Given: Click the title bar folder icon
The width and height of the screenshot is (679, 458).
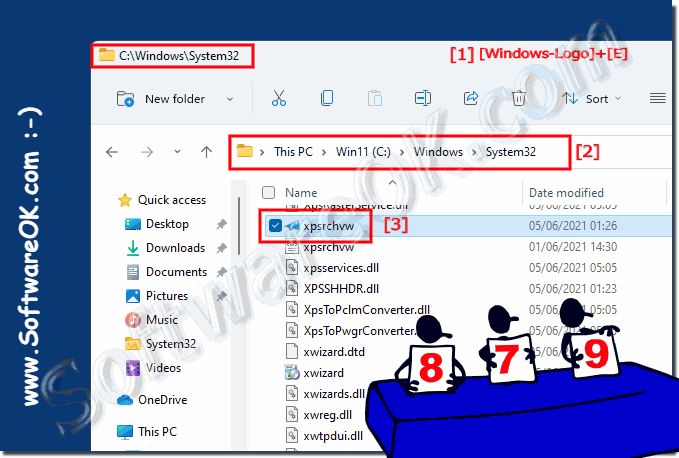Looking at the screenshot, I should [107, 55].
